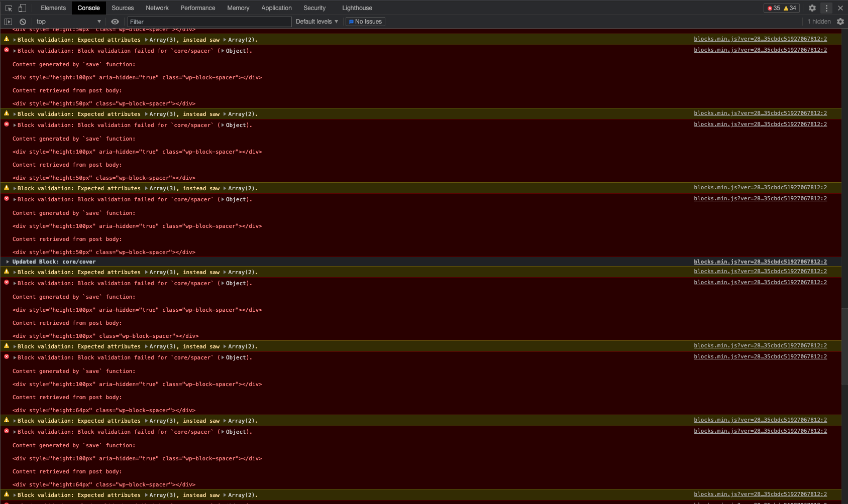
Task: Expand Array(2) in the warning below 'Updated Block'
Action: pyautogui.click(x=225, y=272)
